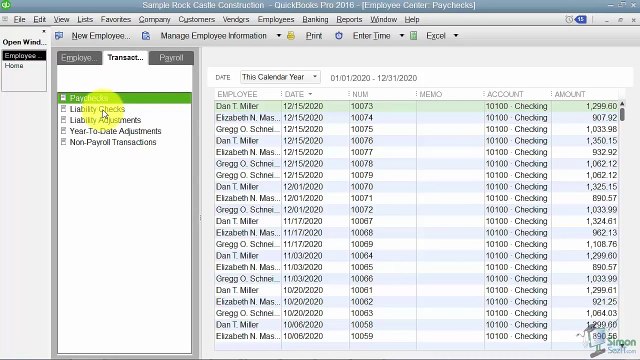This screenshot has height=360, width=640.
Task: Click the Excel button
Action: (x=436, y=36)
